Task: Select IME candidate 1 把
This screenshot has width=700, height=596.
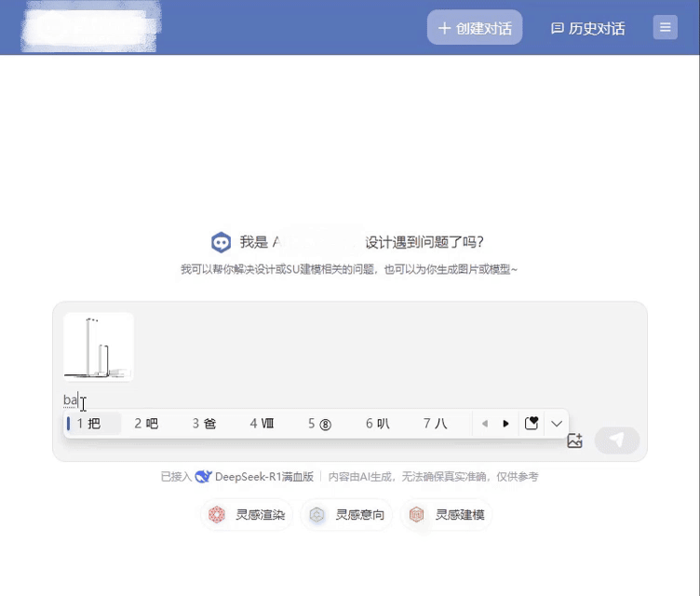Action: 90,424
